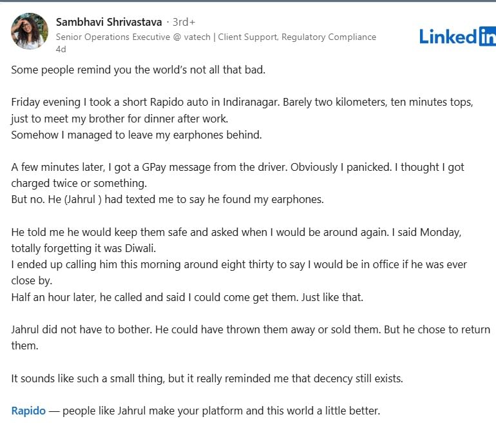
Task: Click the Senior Operations Executive headline
Action: coord(135,37)
